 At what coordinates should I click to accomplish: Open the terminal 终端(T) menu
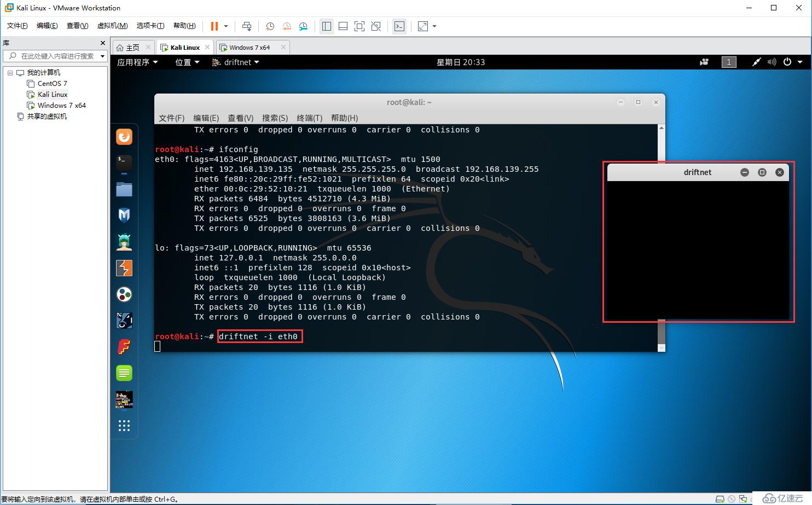point(309,118)
